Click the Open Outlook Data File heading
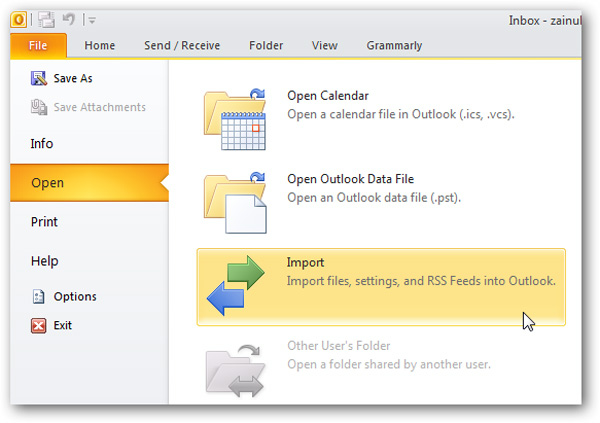Image resolution: width=600 pixels, height=423 pixels. point(351,179)
